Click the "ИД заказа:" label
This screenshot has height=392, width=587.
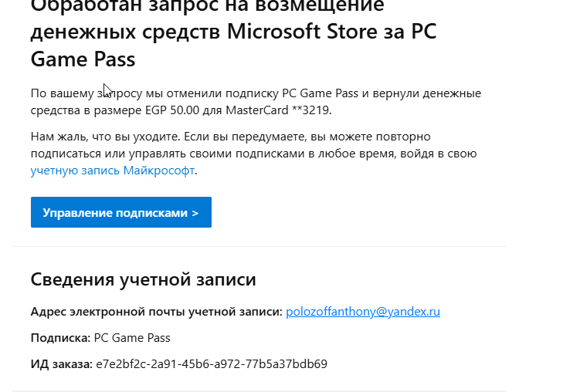[x=61, y=363]
